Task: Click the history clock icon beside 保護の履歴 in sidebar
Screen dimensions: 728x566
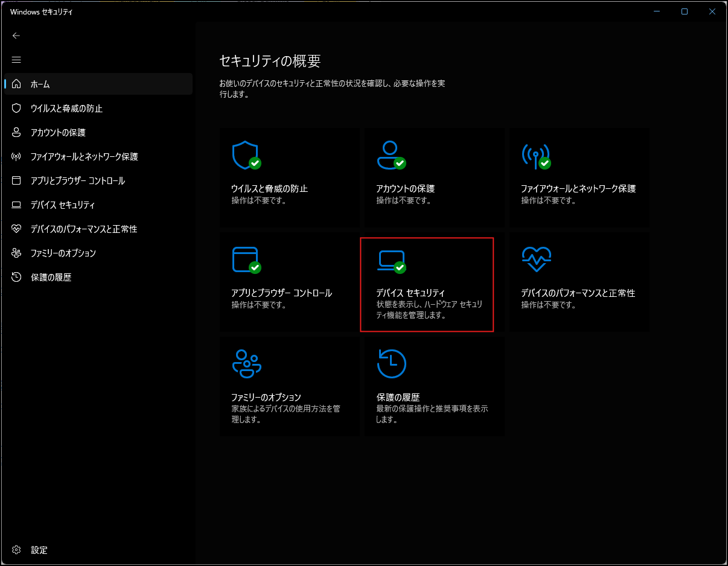Action: click(16, 277)
